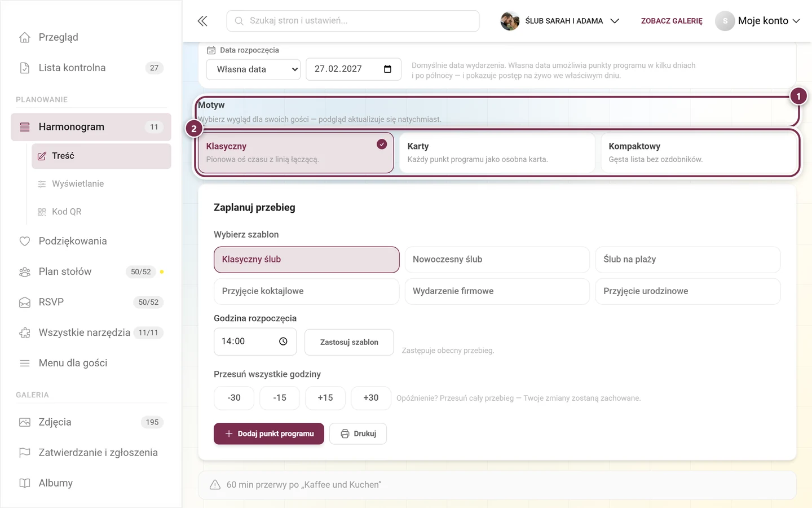Shift all times by +15 minutes
The image size is (812, 508).
(x=325, y=398)
